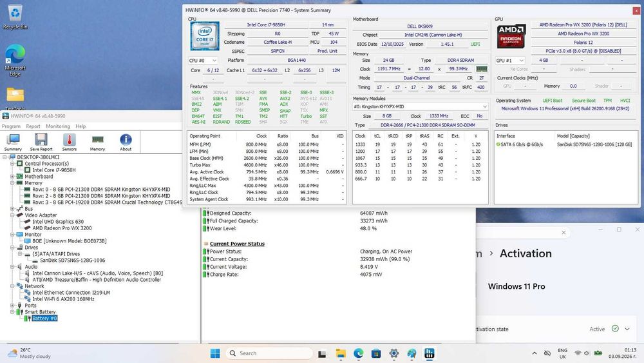Viewport: 644px width, 363px height.
Task: Open the Summary toolbar button
Action: coord(13,142)
